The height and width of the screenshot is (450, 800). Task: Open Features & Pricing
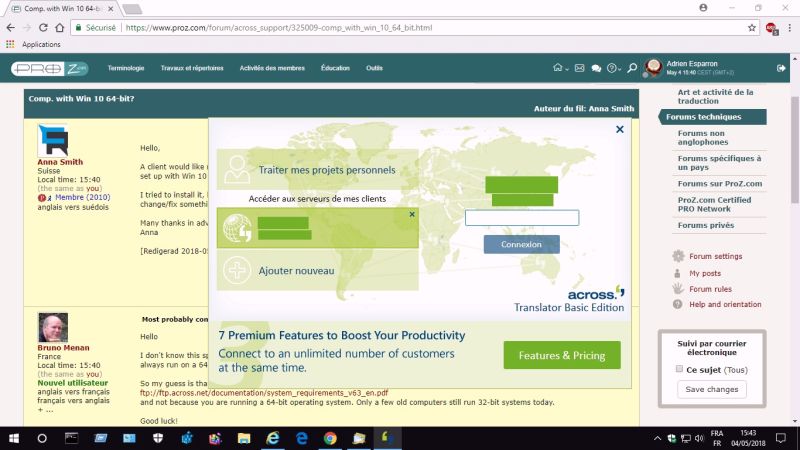(562, 355)
